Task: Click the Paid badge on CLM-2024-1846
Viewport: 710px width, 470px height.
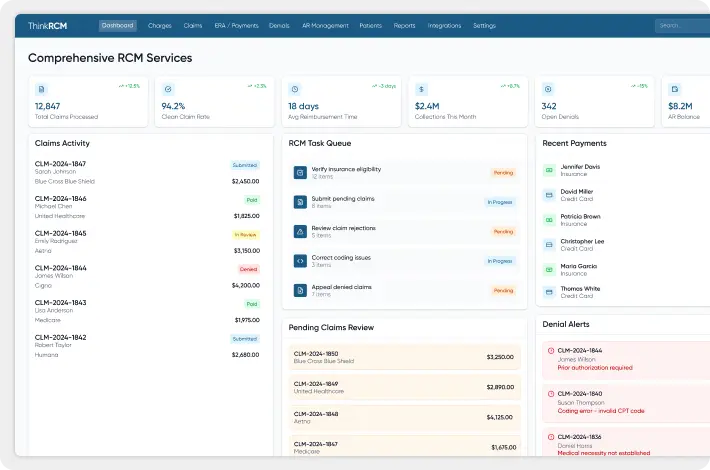Action: (x=252, y=200)
